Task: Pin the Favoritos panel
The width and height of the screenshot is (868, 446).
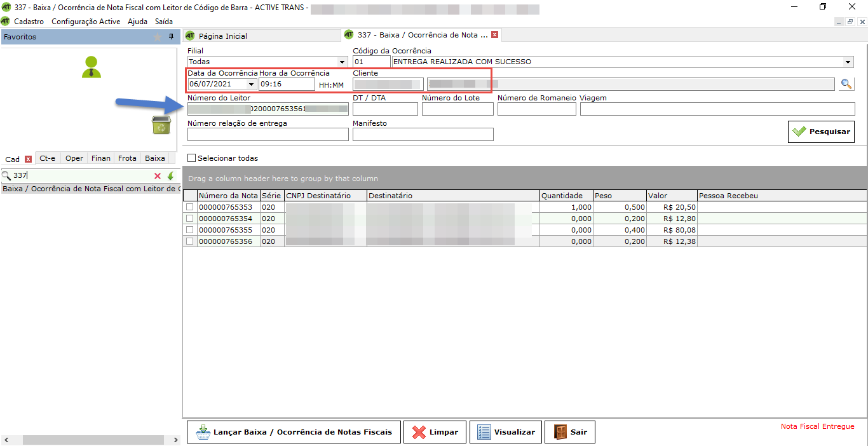Action: tap(171, 37)
